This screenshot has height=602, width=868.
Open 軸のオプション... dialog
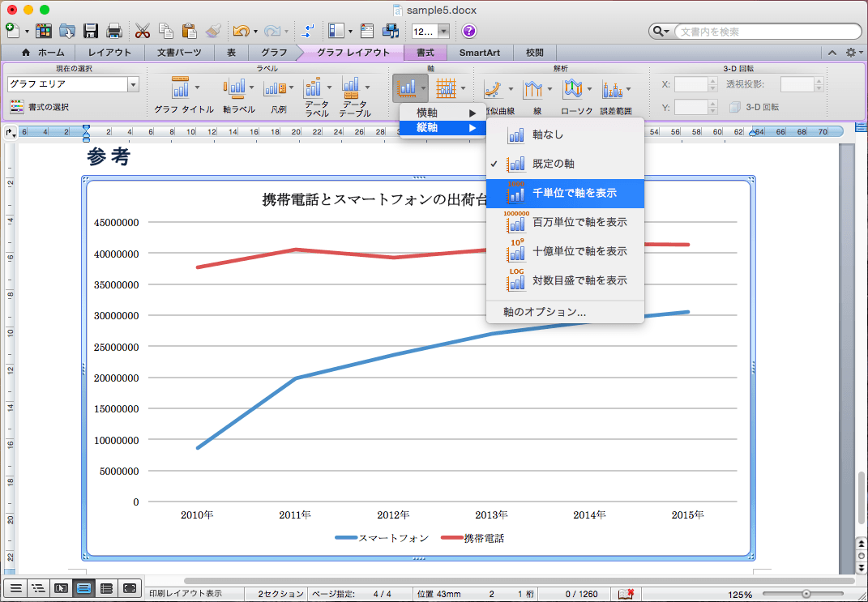565,312
